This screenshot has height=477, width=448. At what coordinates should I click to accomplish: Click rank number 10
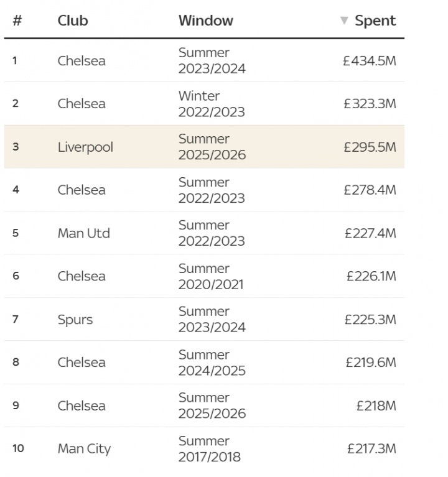tap(18, 448)
